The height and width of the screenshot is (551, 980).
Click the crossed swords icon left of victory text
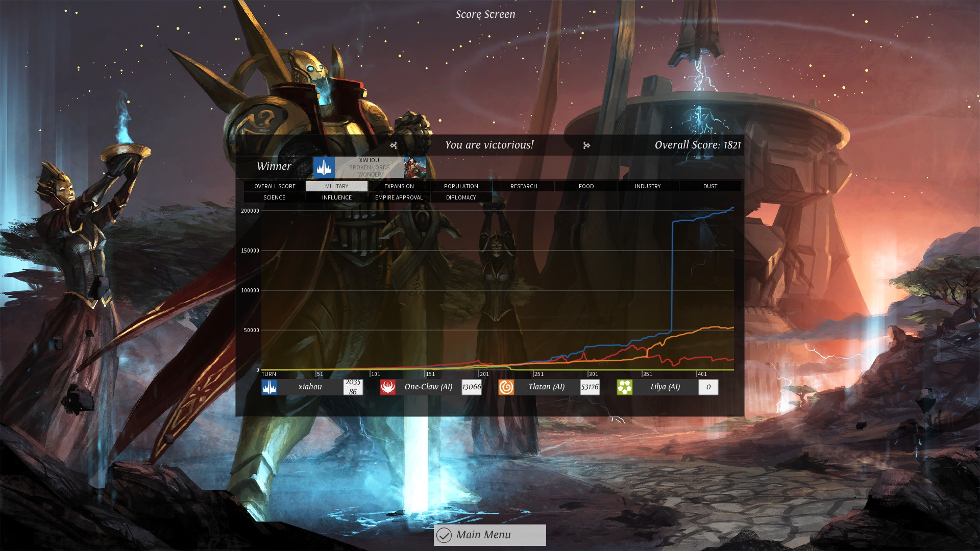pyautogui.click(x=394, y=145)
